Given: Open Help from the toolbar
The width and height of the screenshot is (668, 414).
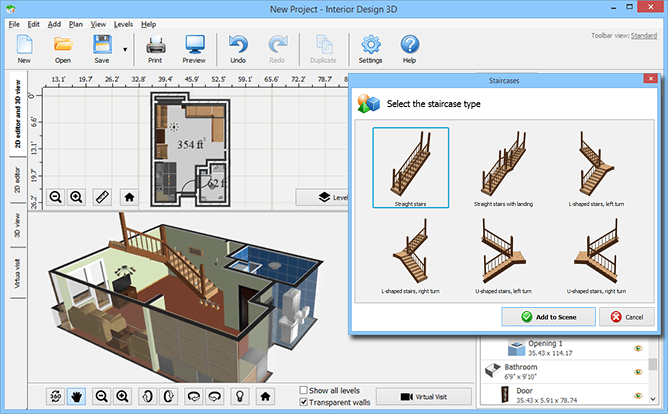Looking at the screenshot, I should 409,49.
